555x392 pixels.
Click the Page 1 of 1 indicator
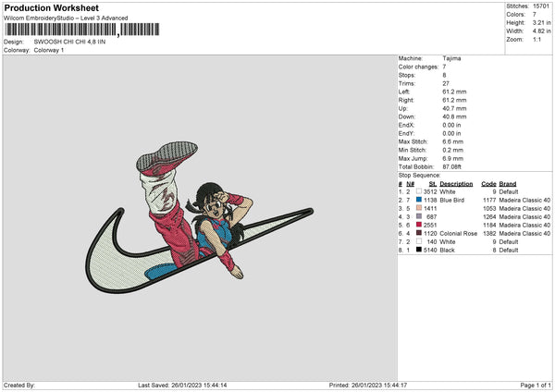click(x=536, y=386)
